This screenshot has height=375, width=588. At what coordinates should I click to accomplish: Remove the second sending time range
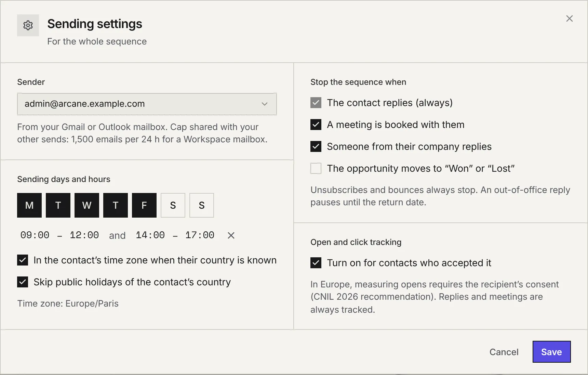point(231,235)
